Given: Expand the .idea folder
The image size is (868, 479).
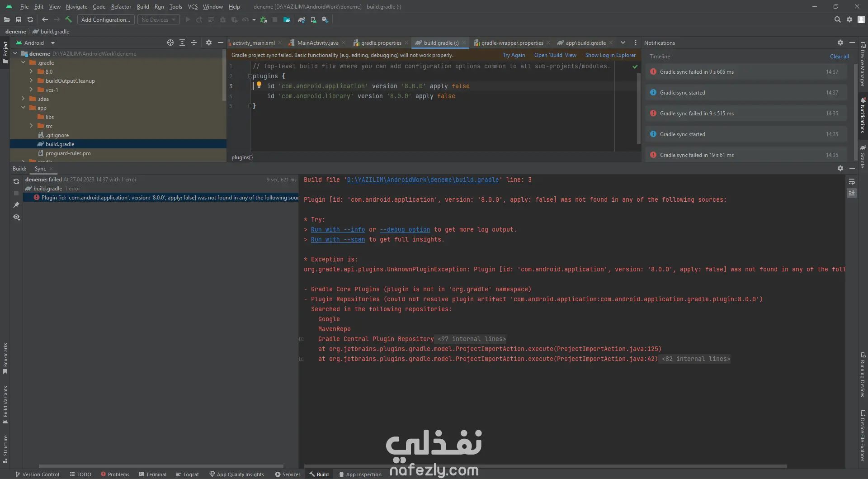Looking at the screenshot, I should [x=24, y=99].
